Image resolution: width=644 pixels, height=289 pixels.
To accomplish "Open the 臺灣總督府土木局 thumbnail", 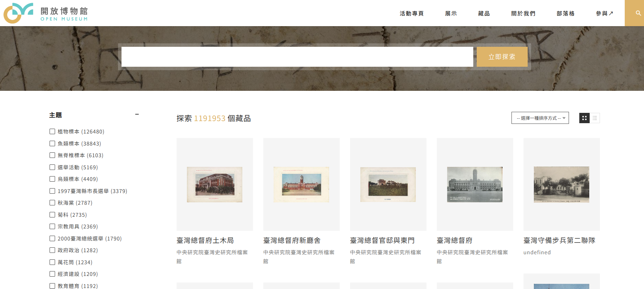I will (x=215, y=184).
